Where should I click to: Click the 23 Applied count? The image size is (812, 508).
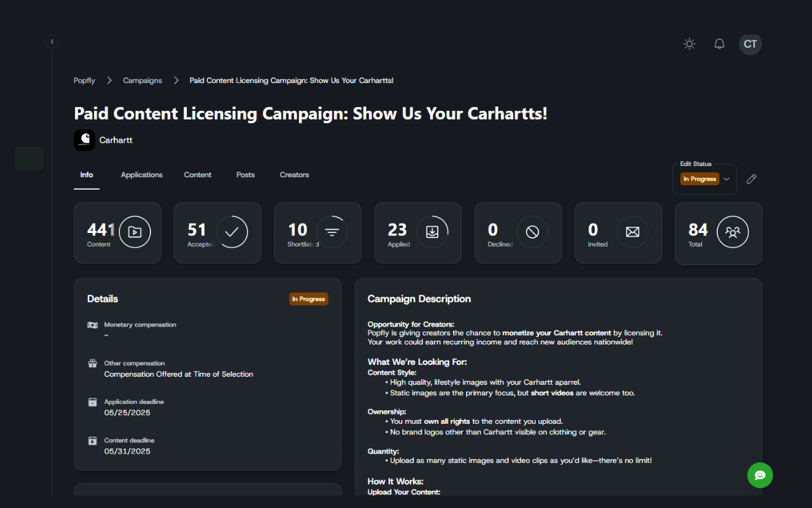[x=397, y=230]
